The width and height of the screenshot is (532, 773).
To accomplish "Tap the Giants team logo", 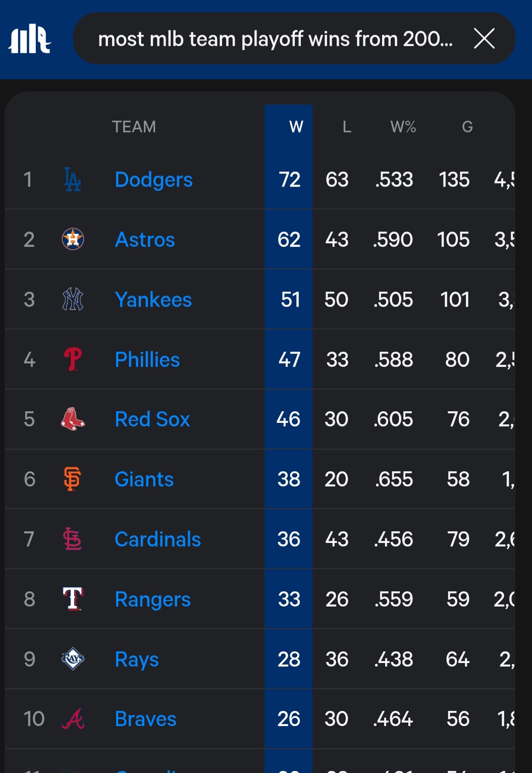I will (x=73, y=479).
